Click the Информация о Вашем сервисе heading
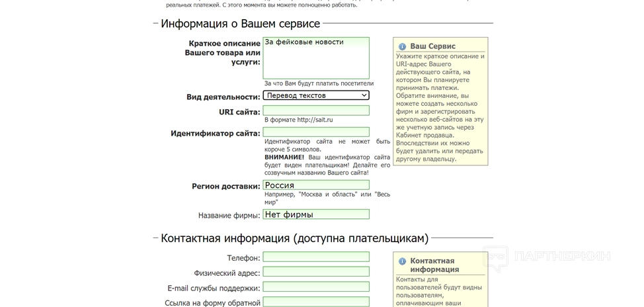The width and height of the screenshot is (644, 307). pos(240,24)
